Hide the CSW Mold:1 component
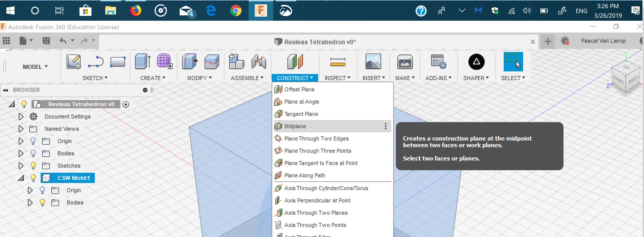Viewport: 644px width, 237px height. (33, 178)
